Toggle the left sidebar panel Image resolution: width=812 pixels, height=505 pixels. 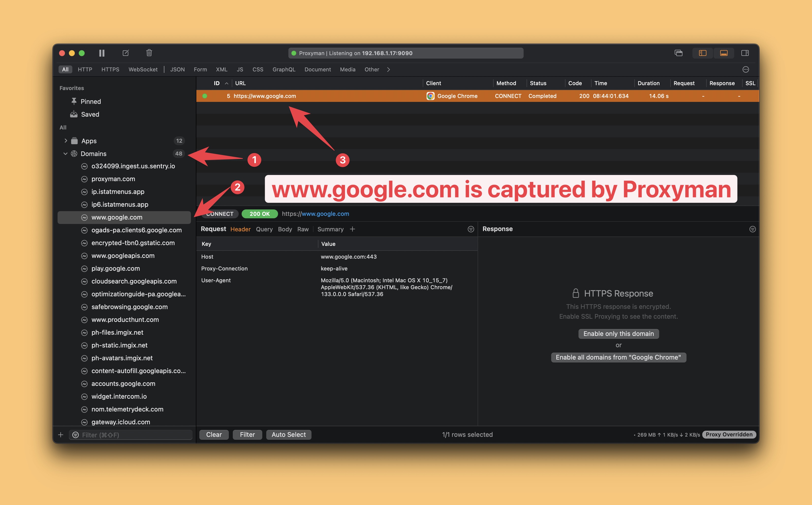coord(703,53)
